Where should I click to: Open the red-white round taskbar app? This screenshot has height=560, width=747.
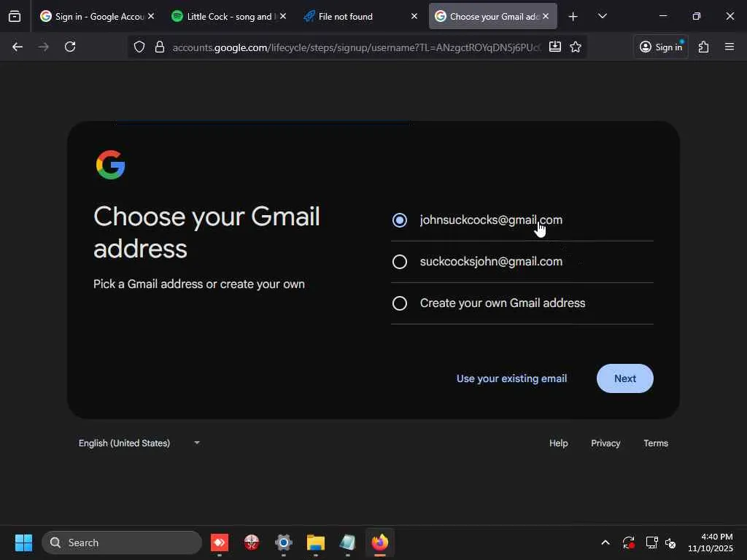pos(252,542)
